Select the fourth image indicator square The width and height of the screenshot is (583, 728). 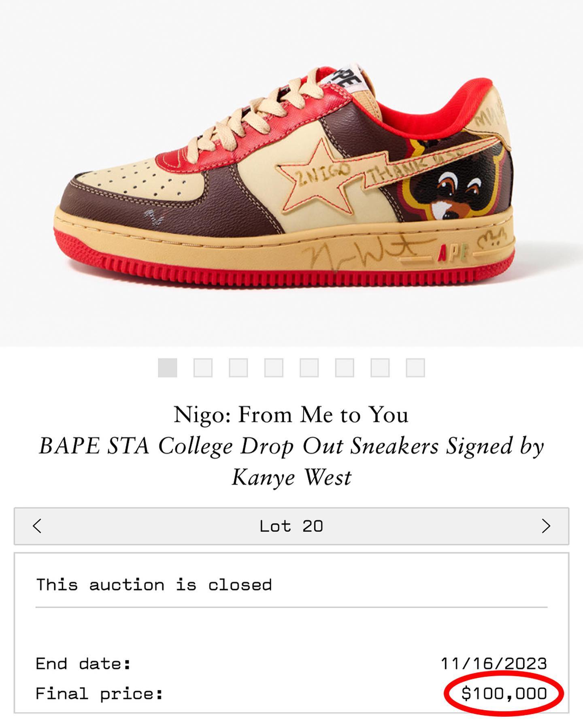tap(274, 368)
